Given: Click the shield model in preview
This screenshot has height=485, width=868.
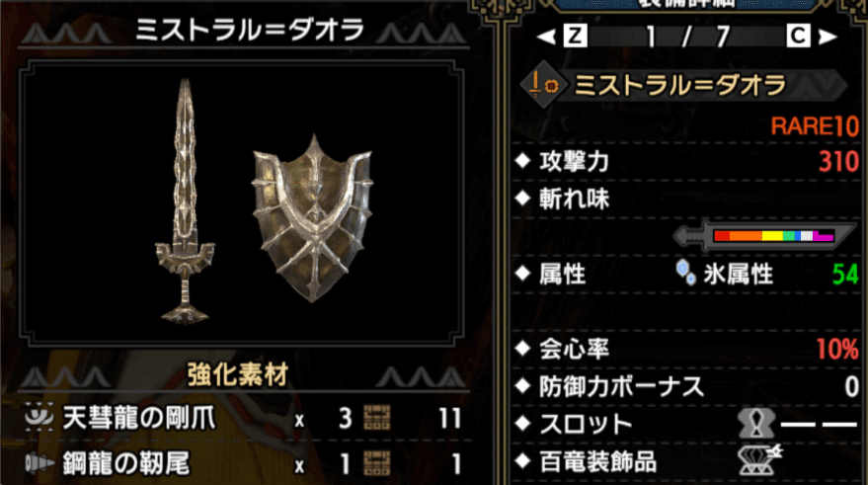Looking at the screenshot, I should (313, 218).
